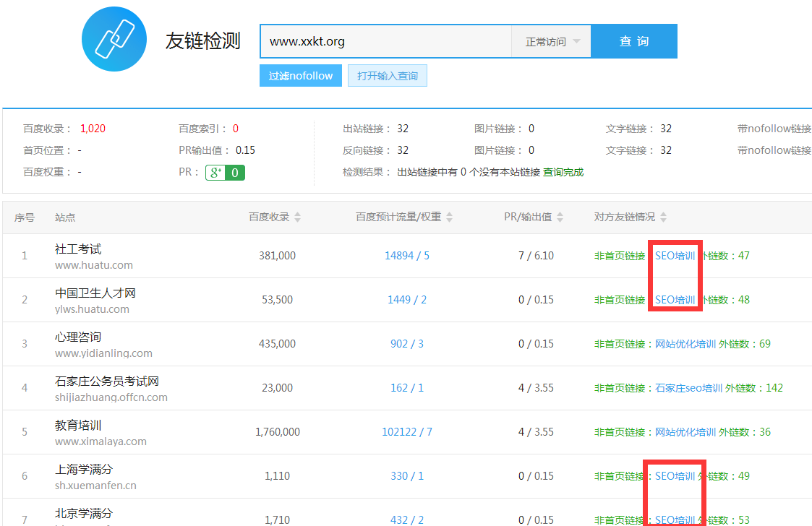
Task: Click the blue chain link logo icon
Action: (114, 39)
